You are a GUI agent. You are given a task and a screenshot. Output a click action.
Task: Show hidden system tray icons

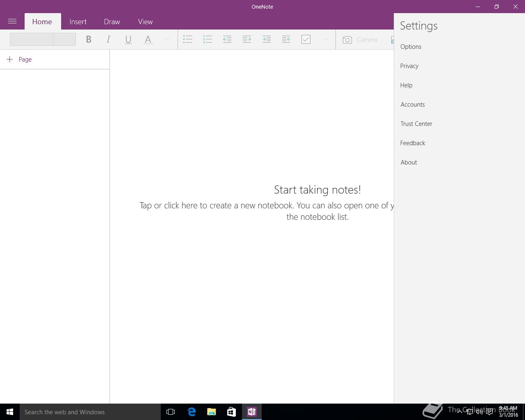(460, 412)
